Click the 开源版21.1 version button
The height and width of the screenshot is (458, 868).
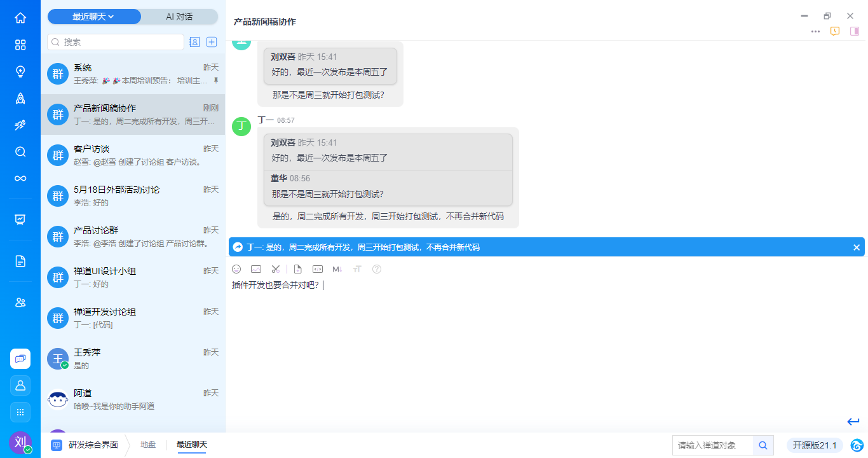pyautogui.click(x=815, y=445)
